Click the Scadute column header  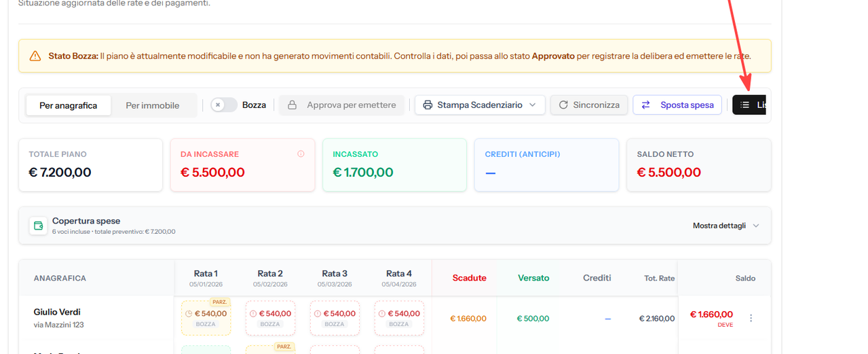point(470,278)
